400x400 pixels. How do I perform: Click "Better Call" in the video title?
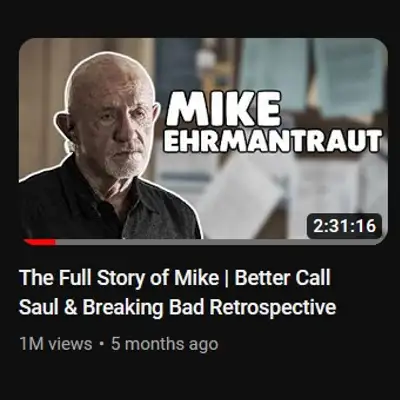point(283,277)
